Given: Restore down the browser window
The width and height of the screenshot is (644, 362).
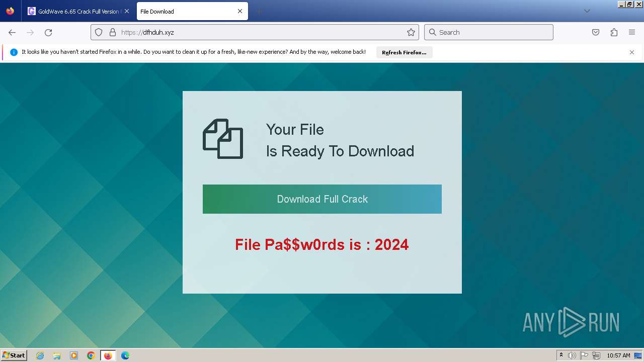Looking at the screenshot, I should [629, 4].
